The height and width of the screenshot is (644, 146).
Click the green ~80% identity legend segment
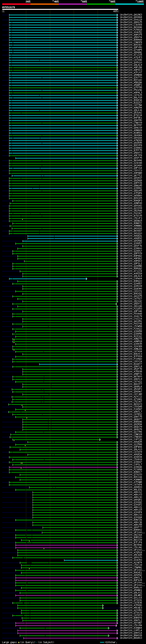tap(101, 4)
